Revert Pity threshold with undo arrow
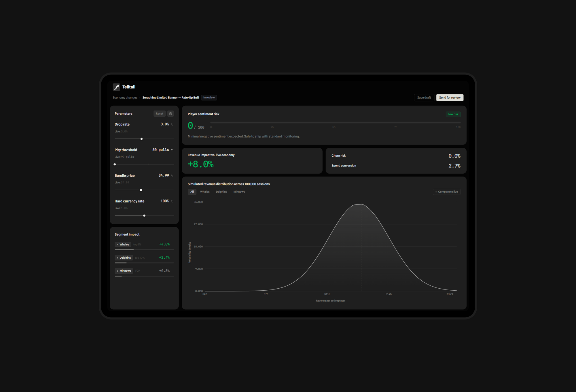The height and width of the screenshot is (392, 576). point(172,150)
